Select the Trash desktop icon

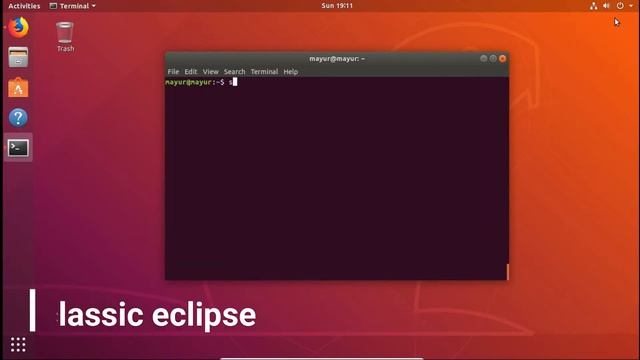click(65, 37)
